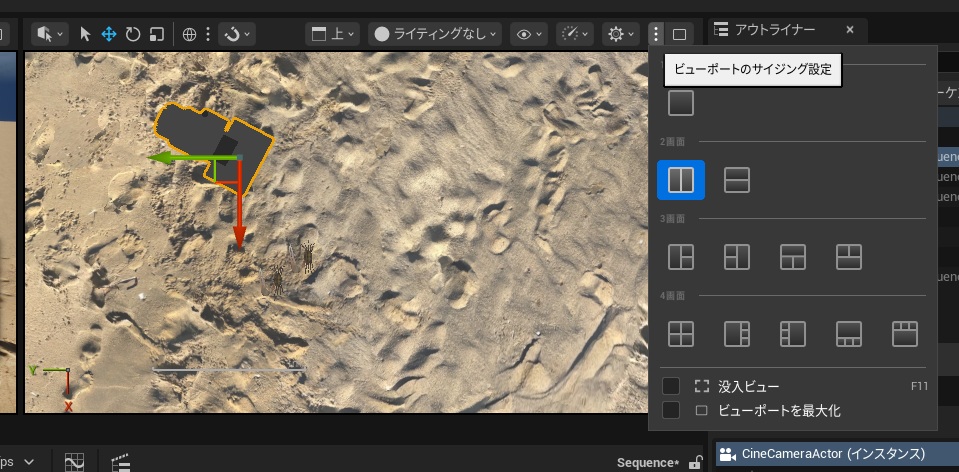Click the red X-axis gizmo arrow

(x=239, y=225)
